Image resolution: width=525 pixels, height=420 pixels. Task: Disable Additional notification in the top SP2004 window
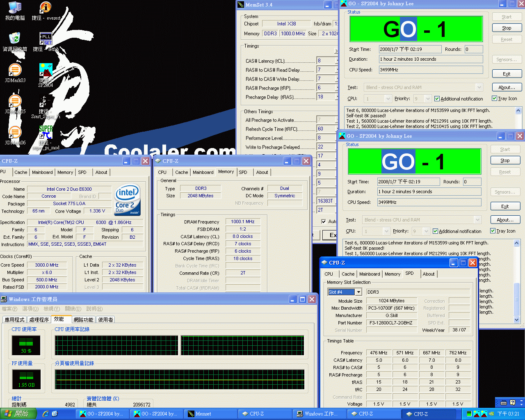coord(437,98)
